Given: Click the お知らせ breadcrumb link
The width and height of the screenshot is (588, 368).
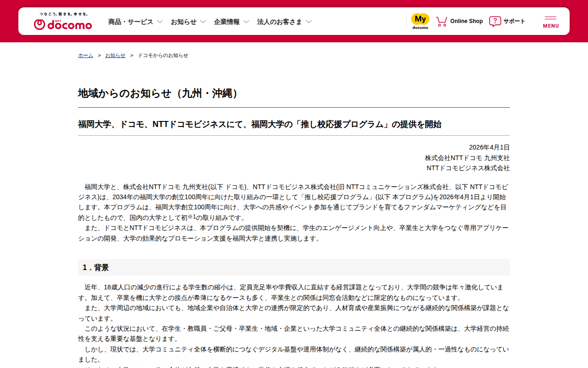Looking at the screenshot, I should (115, 56).
